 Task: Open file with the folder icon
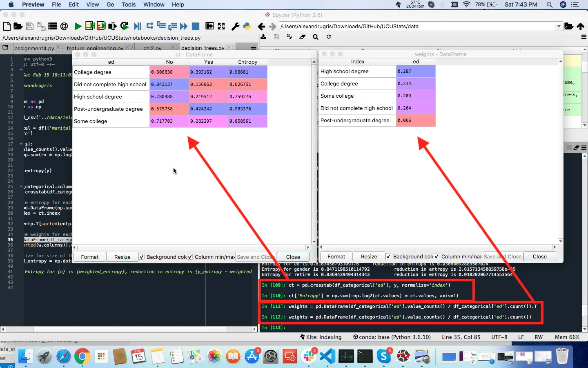(x=18, y=26)
